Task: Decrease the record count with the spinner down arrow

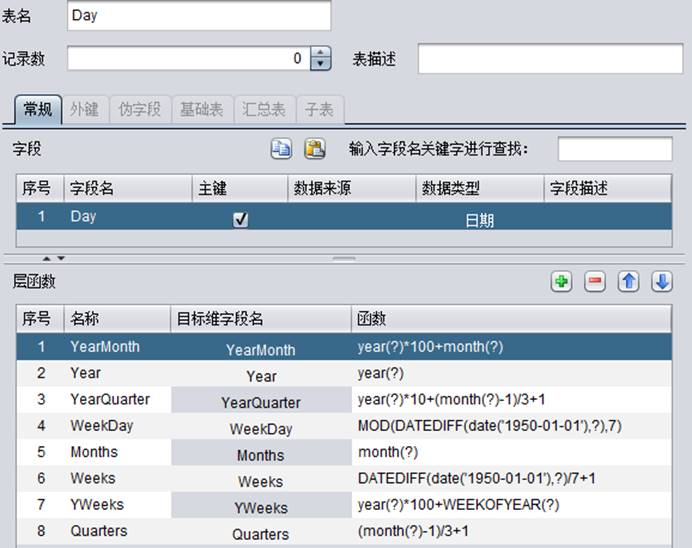Action: click(x=320, y=65)
